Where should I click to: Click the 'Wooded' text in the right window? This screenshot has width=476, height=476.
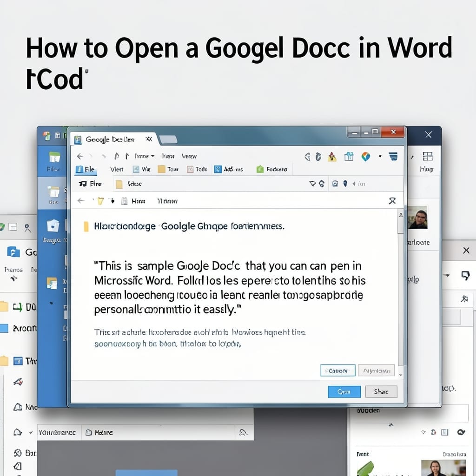coord(368,410)
